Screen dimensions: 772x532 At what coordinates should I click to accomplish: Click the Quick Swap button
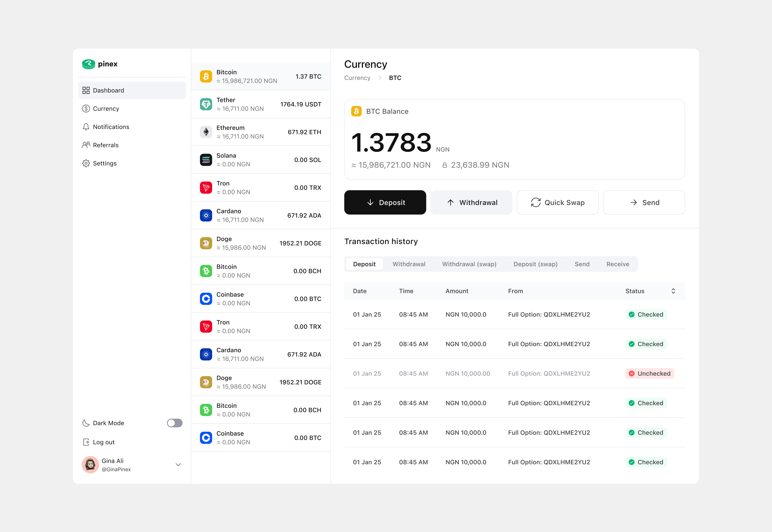[x=557, y=202]
